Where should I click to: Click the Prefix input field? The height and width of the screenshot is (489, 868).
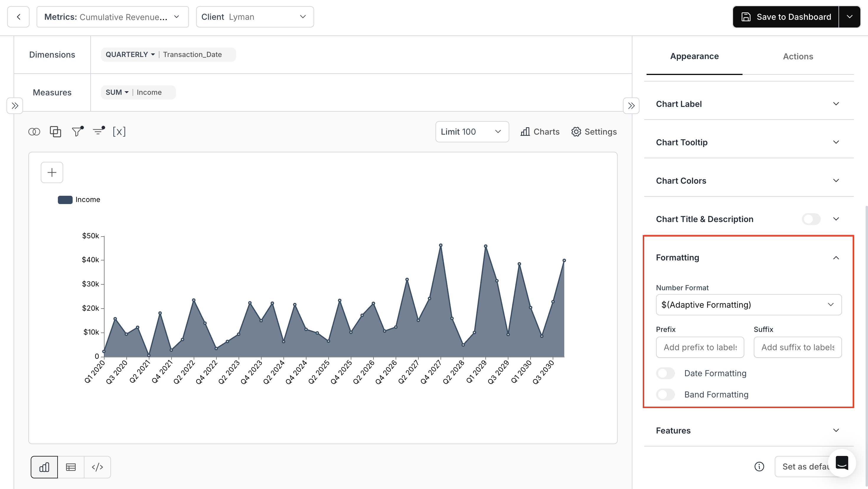click(x=700, y=347)
